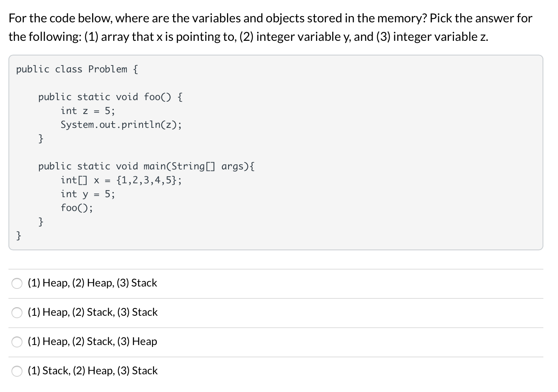Viewport: 558px width, 392px height.
Task: Click the System.out.println(z) statement
Action: click(121, 125)
